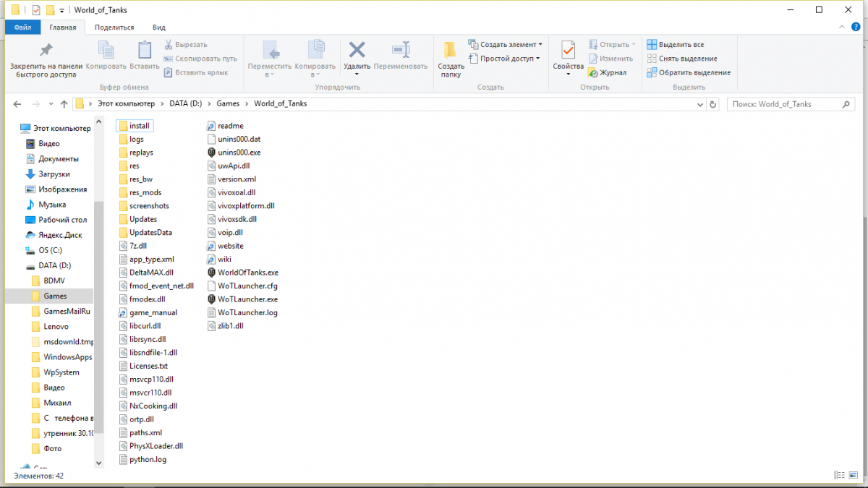The width and height of the screenshot is (868, 488).
Task: Click the Refresh button beside address bar
Action: point(713,104)
